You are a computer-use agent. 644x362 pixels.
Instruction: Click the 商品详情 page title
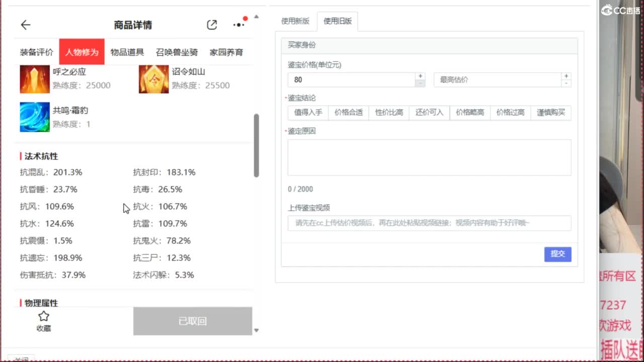133,25
